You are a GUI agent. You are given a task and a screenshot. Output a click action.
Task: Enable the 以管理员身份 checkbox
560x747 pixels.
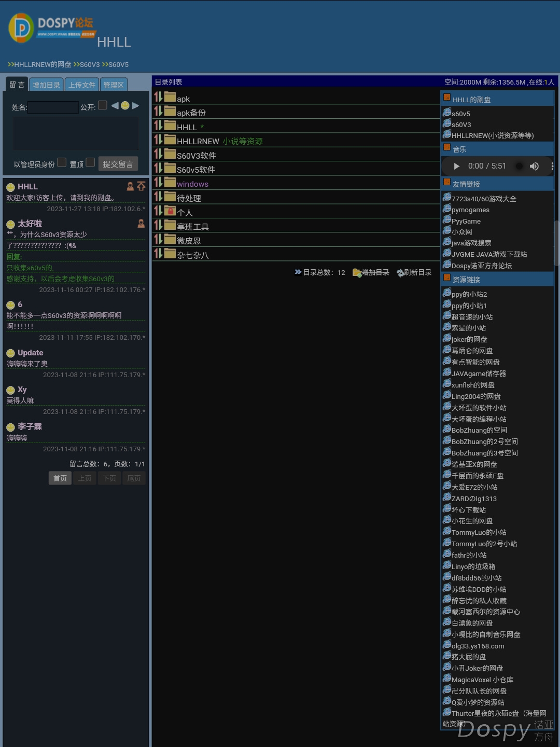tap(62, 162)
